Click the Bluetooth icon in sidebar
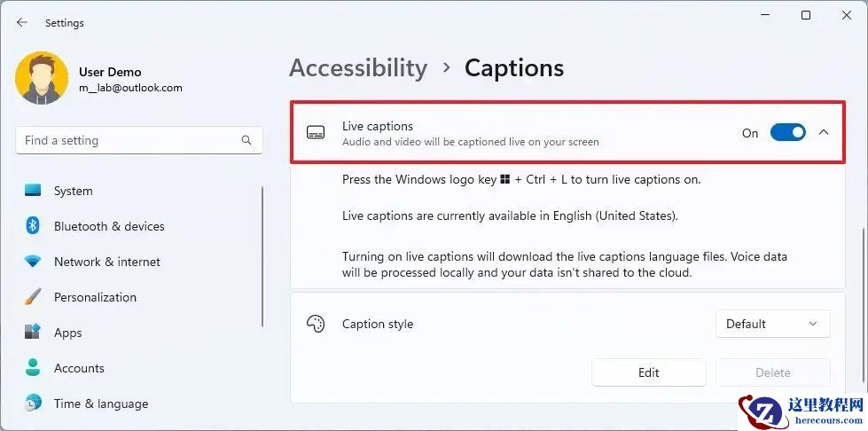This screenshot has height=431, width=868. [34, 226]
